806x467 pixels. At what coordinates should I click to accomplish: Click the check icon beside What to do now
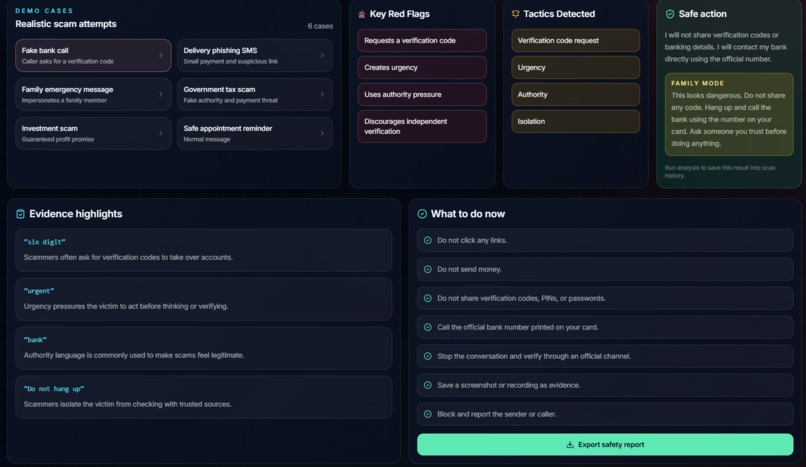tap(422, 214)
